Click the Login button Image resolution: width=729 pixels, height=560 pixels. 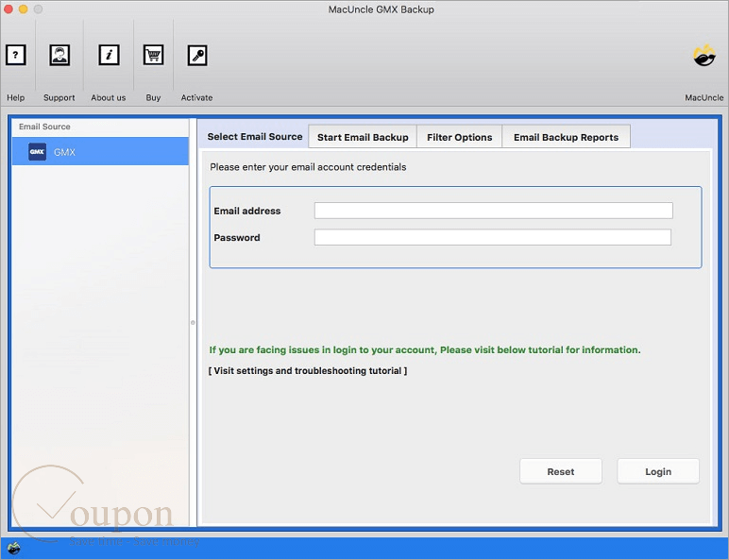coord(658,471)
